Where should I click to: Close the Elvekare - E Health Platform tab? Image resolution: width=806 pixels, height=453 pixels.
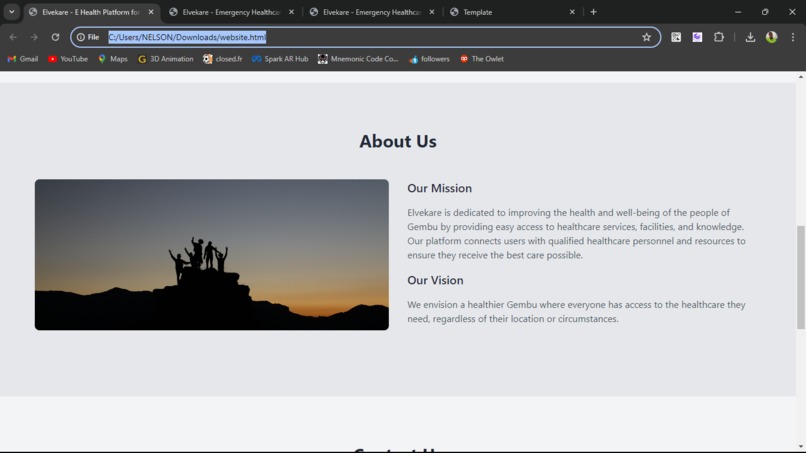151,12
